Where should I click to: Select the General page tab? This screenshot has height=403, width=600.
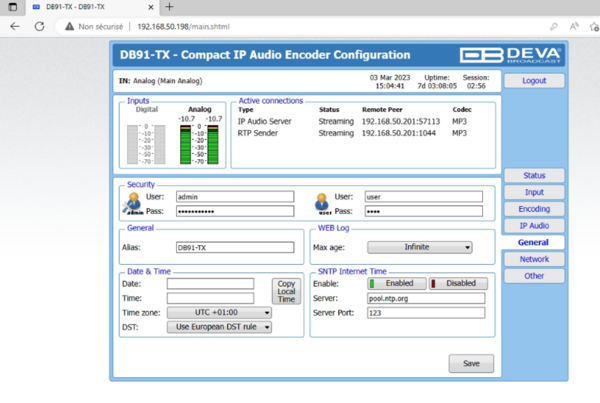pos(533,242)
